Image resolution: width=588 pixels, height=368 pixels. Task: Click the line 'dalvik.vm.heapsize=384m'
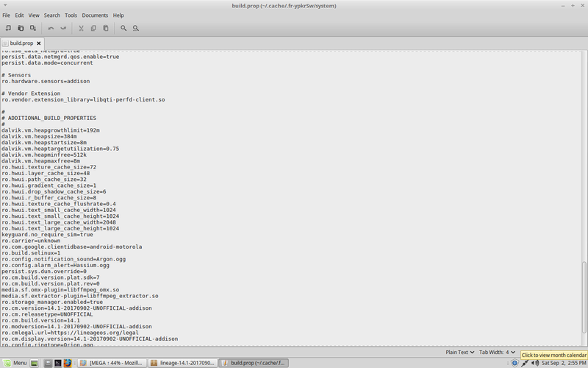coord(39,136)
